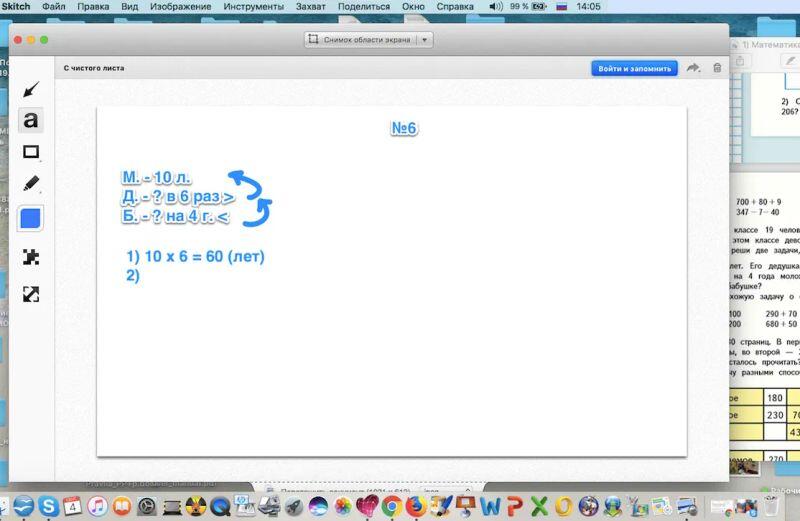This screenshot has width=800, height=521.
Task: Open the blue color picker swatch
Action: (31, 218)
